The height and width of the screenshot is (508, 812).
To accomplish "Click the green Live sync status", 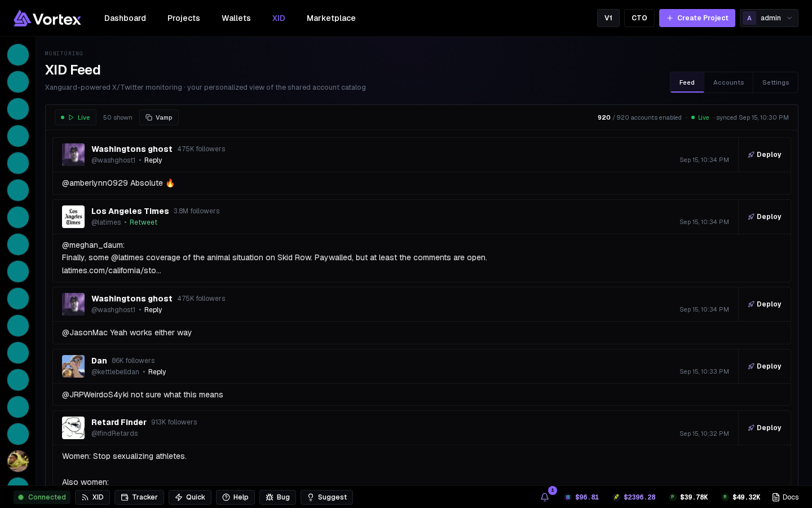I will 700,117.
